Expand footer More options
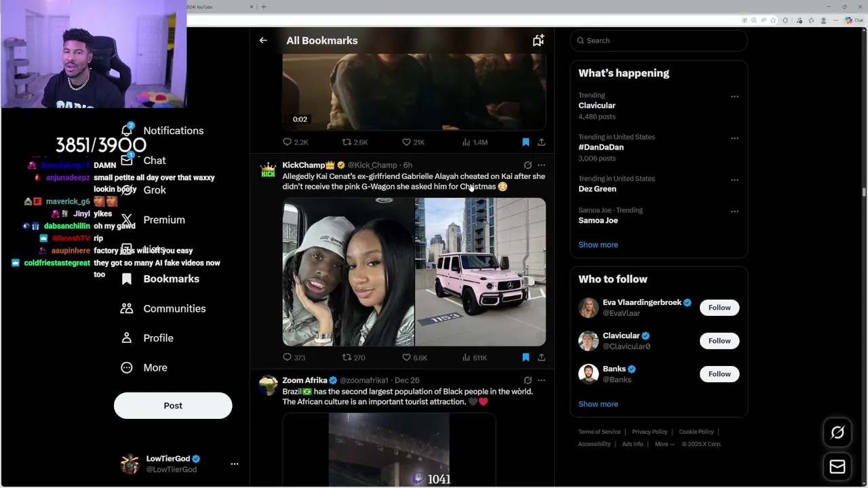The width and height of the screenshot is (868, 488). tap(665, 444)
